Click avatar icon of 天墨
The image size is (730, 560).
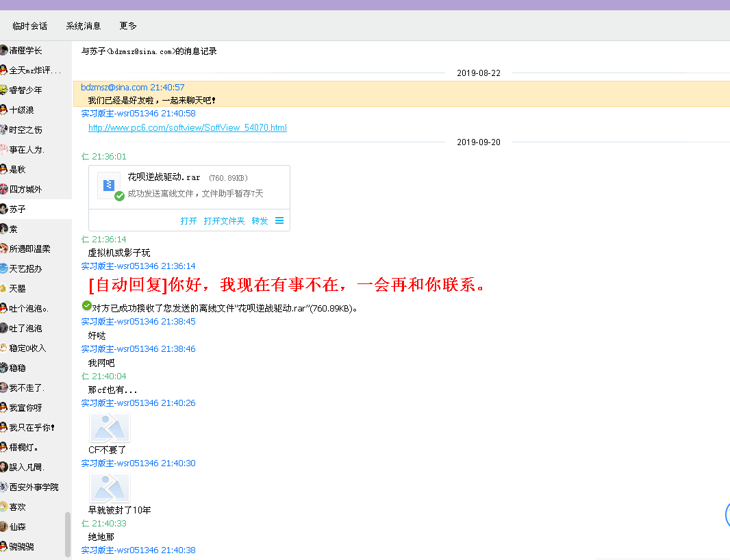(3, 289)
